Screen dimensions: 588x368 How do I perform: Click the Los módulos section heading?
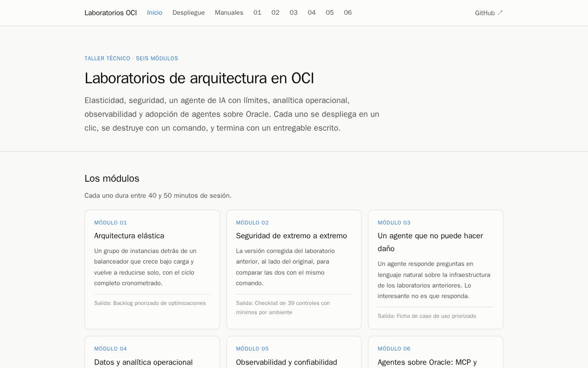pyautogui.click(x=112, y=178)
